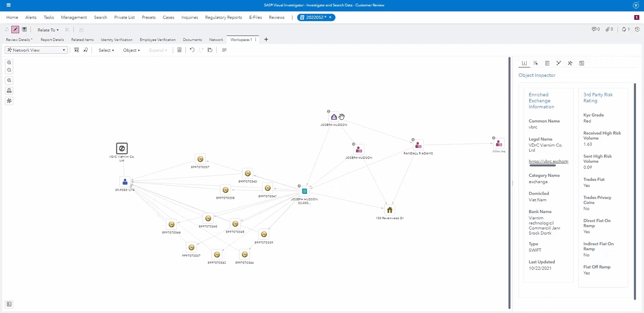Screen dimensions: 644x313
Task: Open the Documents tab
Action: tap(192, 40)
